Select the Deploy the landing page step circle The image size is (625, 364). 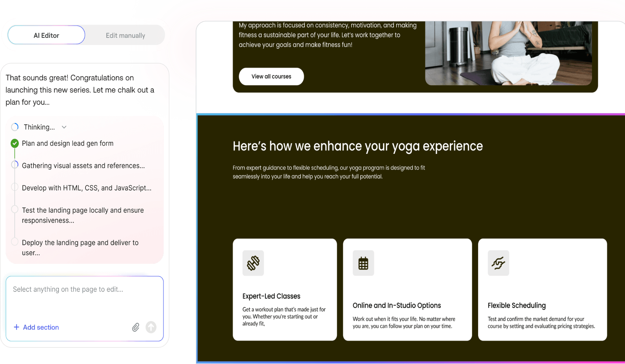tap(15, 241)
